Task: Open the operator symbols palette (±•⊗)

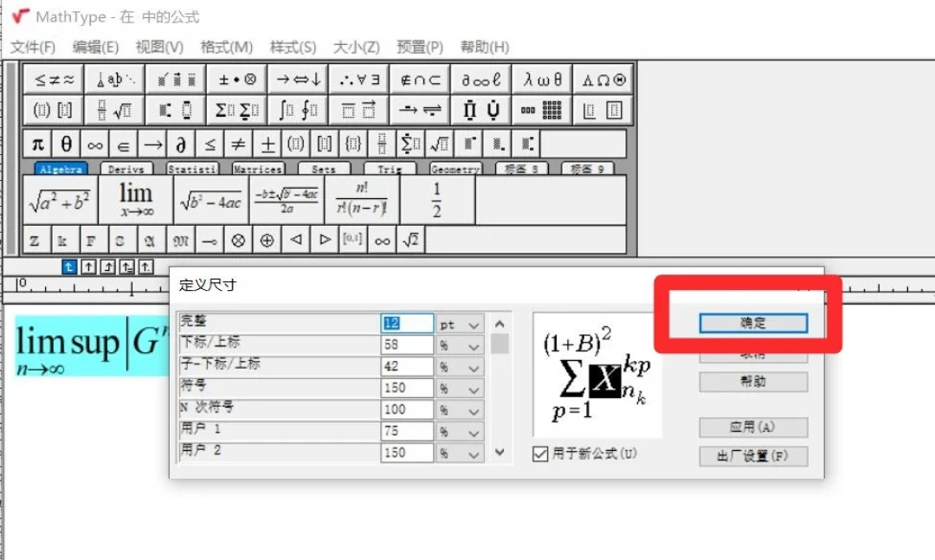Action: [x=236, y=80]
